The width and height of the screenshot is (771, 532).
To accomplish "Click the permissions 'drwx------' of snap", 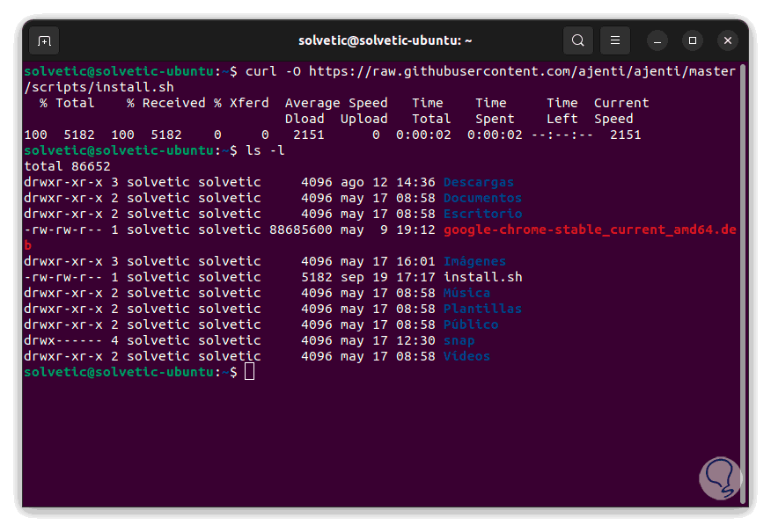I will [x=63, y=340].
